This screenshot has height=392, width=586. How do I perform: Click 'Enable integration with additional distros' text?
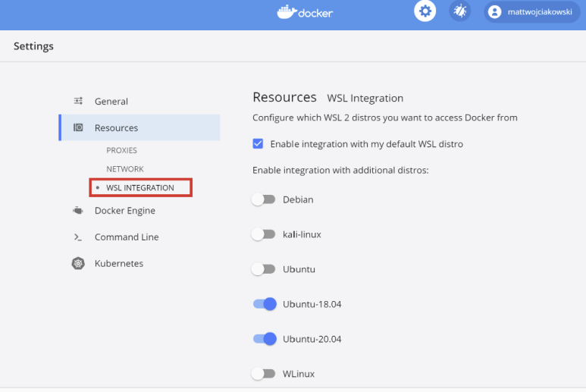340,170
